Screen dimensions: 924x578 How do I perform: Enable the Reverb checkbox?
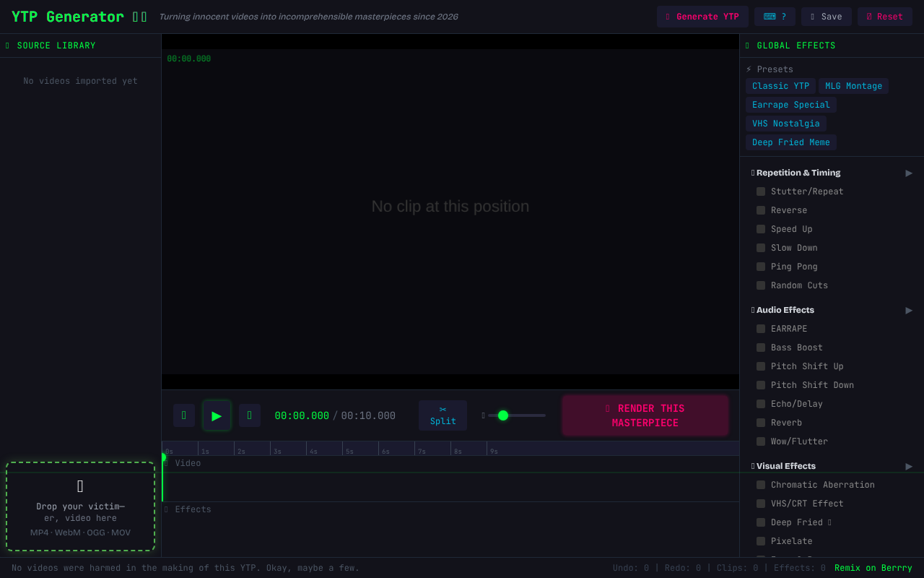(x=761, y=423)
